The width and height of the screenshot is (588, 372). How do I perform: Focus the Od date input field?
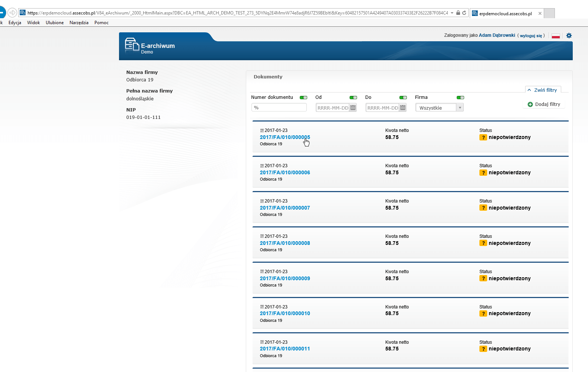(333, 108)
